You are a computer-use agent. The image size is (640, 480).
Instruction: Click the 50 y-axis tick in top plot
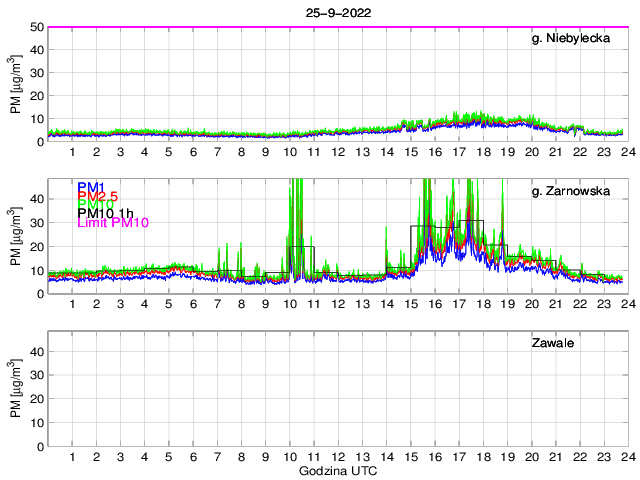36,27
